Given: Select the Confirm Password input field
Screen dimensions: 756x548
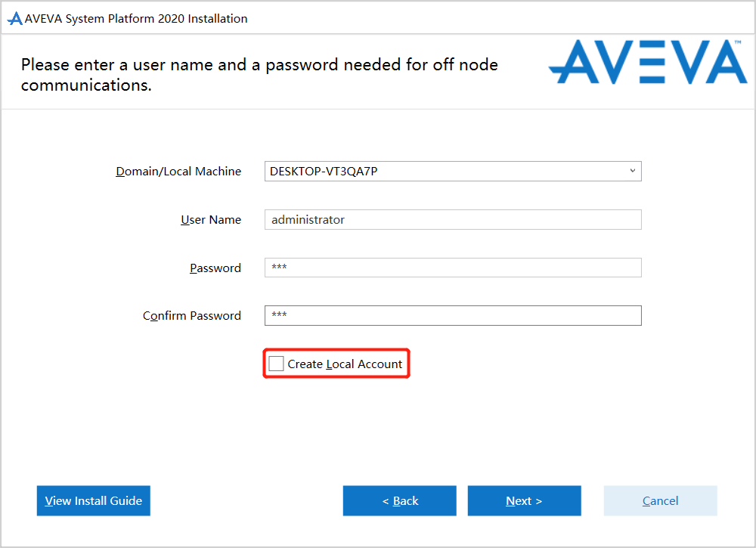Looking at the screenshot, I should pyautogui.click(x=452, y=315).
